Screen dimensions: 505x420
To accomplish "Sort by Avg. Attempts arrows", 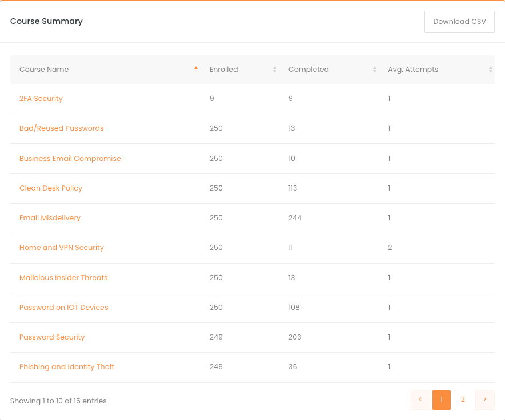I will coord(491,70).
